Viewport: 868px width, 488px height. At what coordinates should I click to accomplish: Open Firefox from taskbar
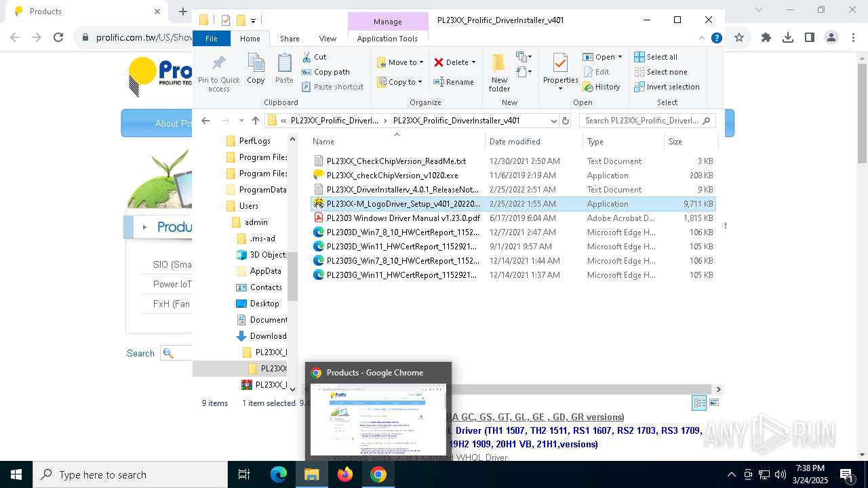(x=345, y=474)
